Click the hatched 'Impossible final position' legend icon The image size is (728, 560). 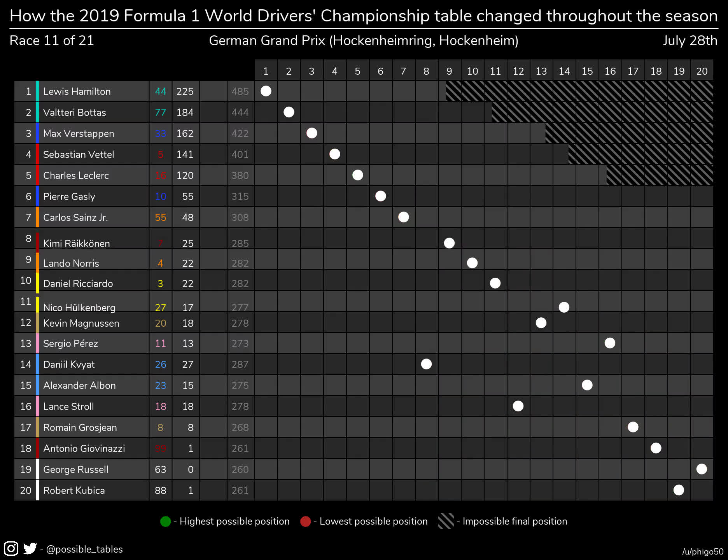point(446,521)
